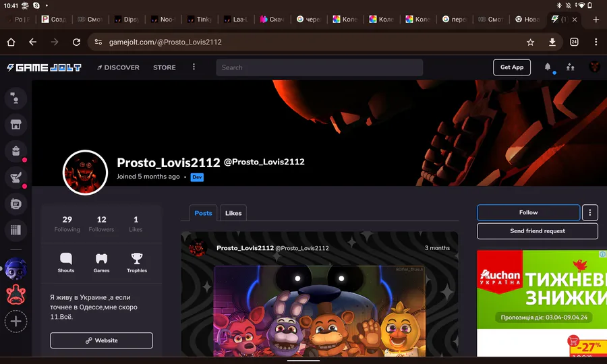The image size is (607, 364).
Task: Switch to the Созд browser tab
Action: click(54, 20)
